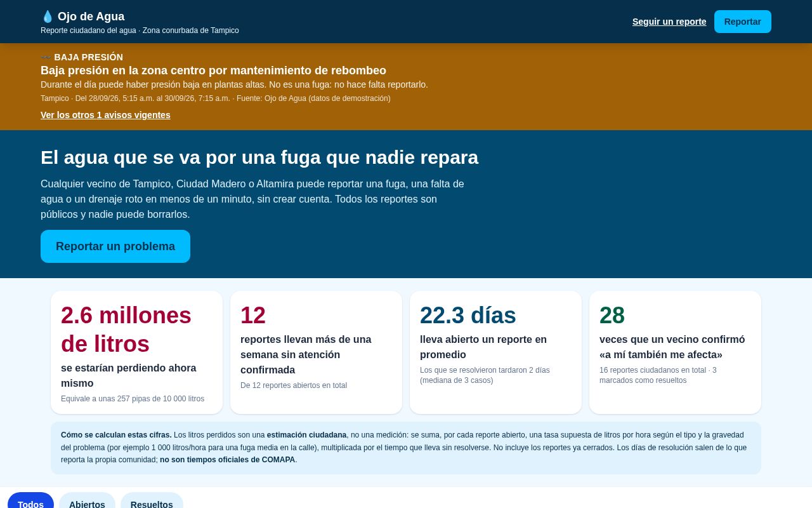812x508 pixels.
Task: Click the 22.3 días statistic
Action: pos(468,316)
